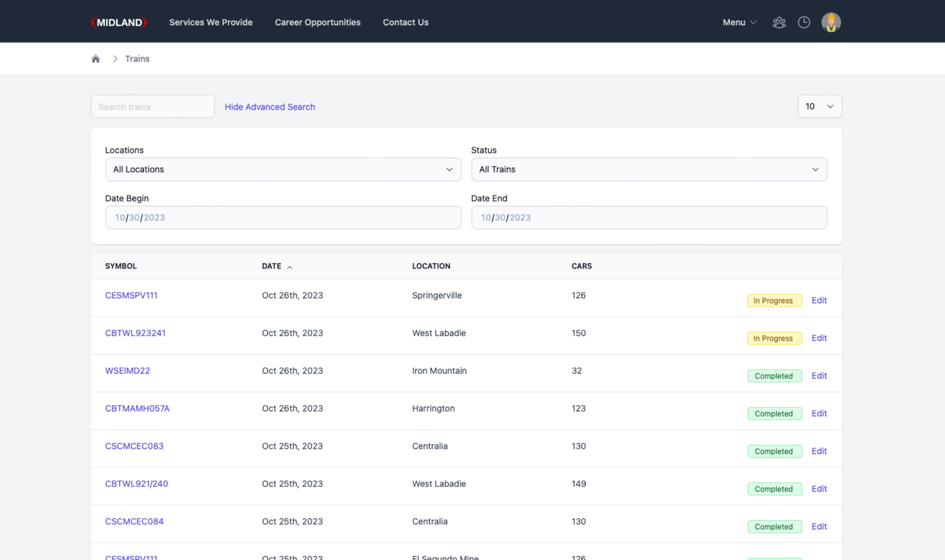Sort by DATE column header

(272, 266)
